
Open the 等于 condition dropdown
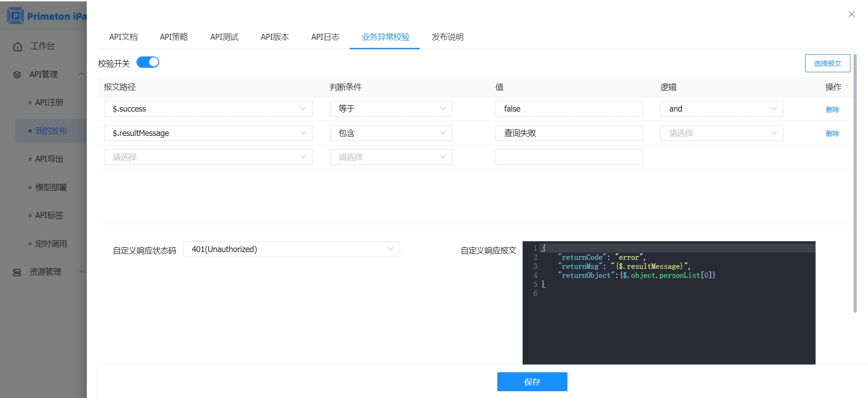[391, 109]
